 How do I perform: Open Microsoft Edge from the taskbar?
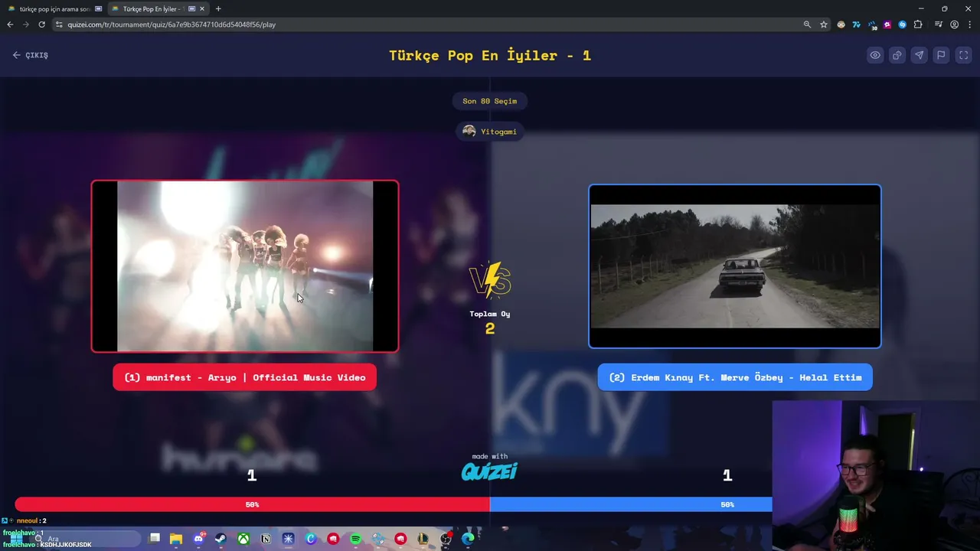468,539
